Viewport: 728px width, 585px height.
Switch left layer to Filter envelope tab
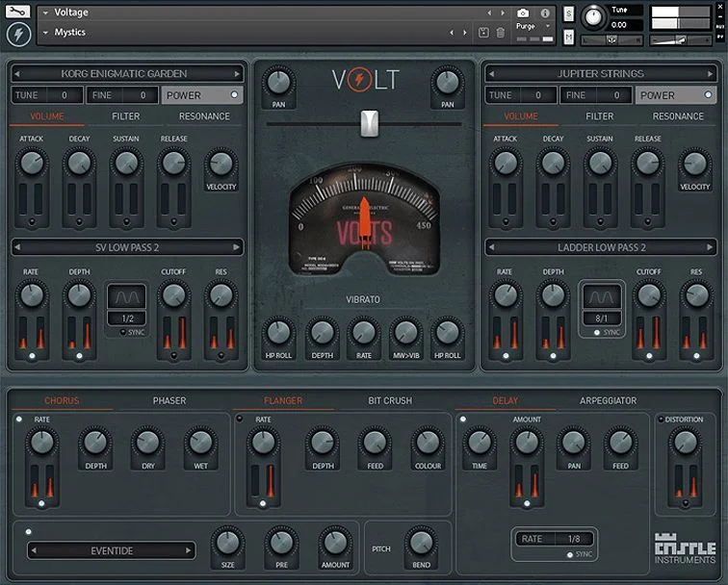125,116
